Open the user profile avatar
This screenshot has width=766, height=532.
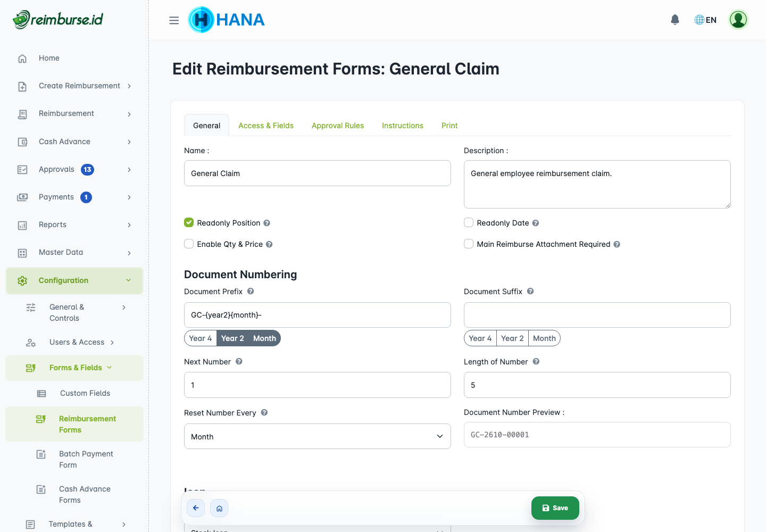point(738,20)
